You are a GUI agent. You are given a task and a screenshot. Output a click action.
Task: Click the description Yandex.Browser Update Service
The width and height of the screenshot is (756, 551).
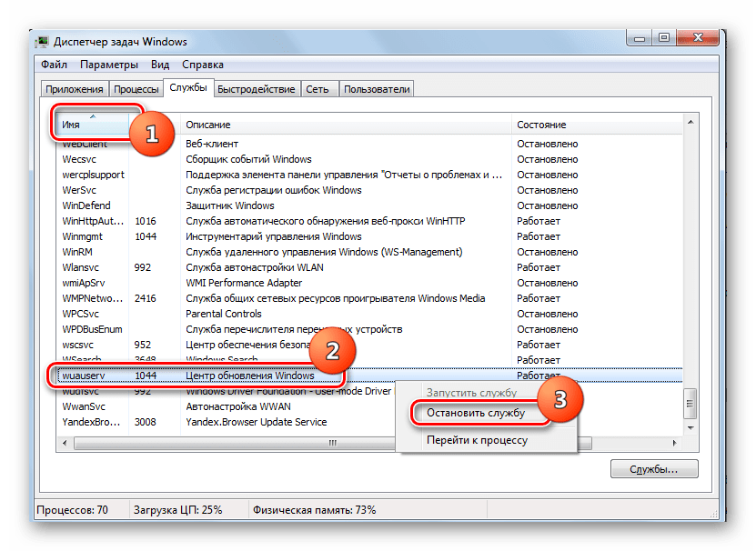tap(257, 422)
